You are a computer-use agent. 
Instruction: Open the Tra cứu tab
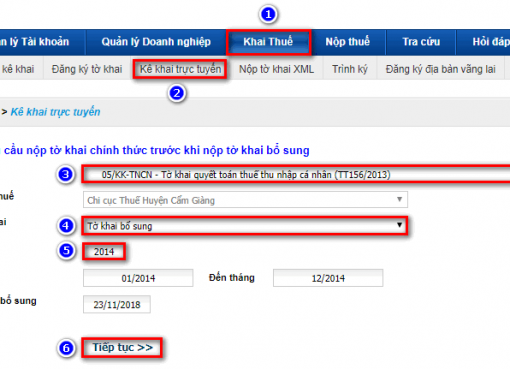coord(421,42)
